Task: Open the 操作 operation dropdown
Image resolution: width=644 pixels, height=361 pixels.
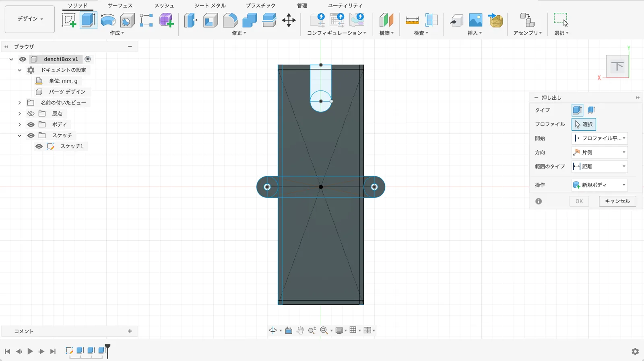Action: [x=600, y=185]
